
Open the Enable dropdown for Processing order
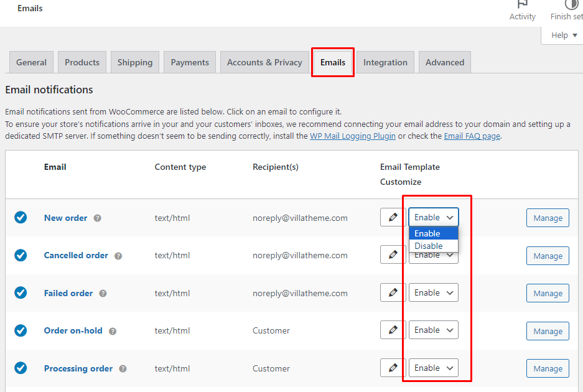coord(434,368)
